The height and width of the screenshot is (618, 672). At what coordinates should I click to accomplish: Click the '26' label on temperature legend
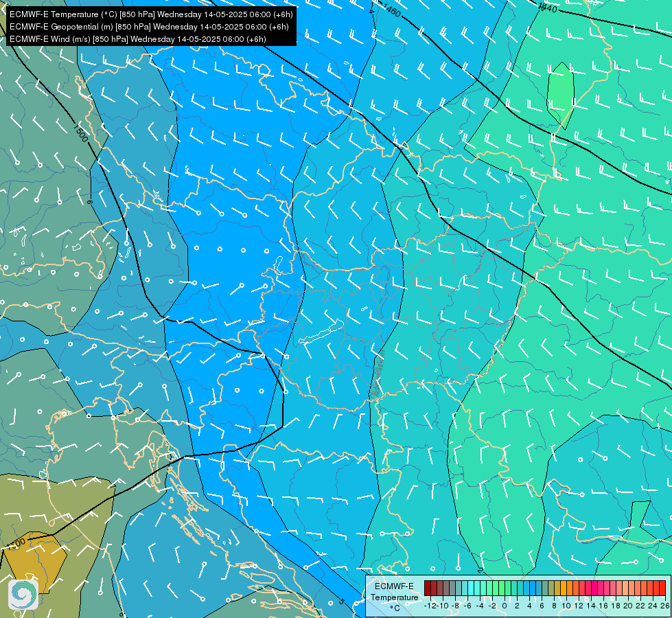(x=665, y=606)
